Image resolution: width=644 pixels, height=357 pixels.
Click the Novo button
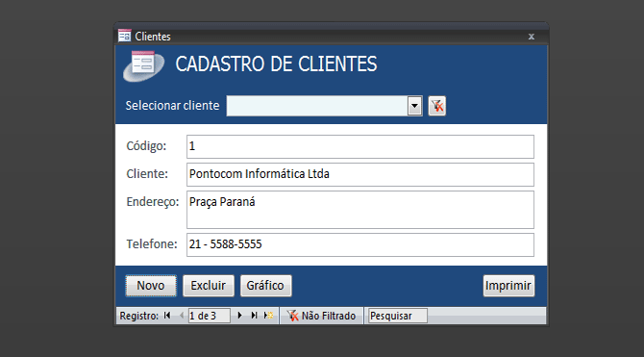[151, 286]
